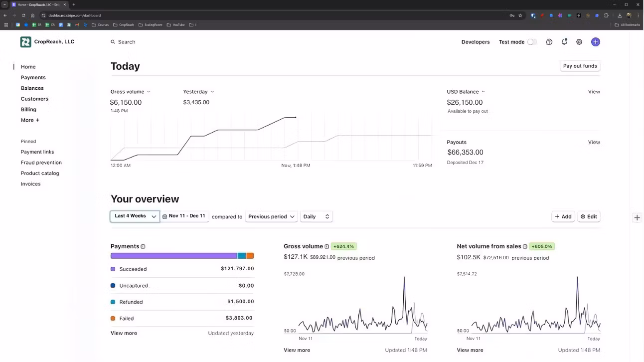The image size is (644, 362).
Task: Open the settings gear icon
Action: pos(579,42)
